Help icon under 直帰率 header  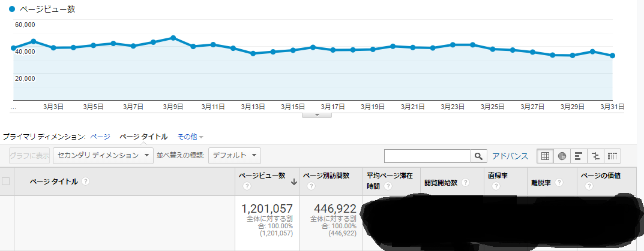tap(496, 186)
